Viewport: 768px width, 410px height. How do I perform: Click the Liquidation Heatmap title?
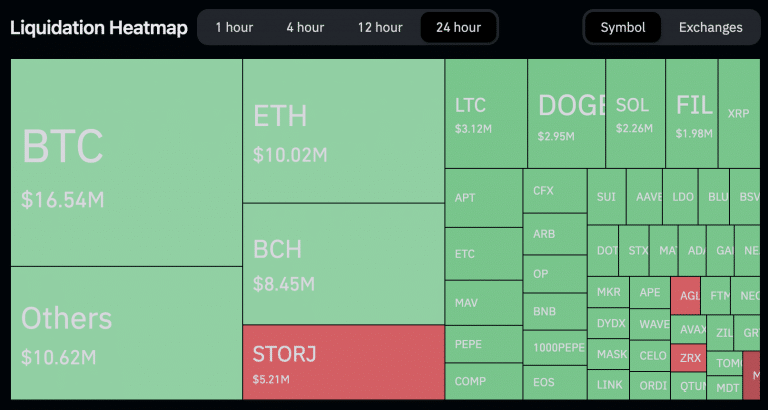pos(99,27)
